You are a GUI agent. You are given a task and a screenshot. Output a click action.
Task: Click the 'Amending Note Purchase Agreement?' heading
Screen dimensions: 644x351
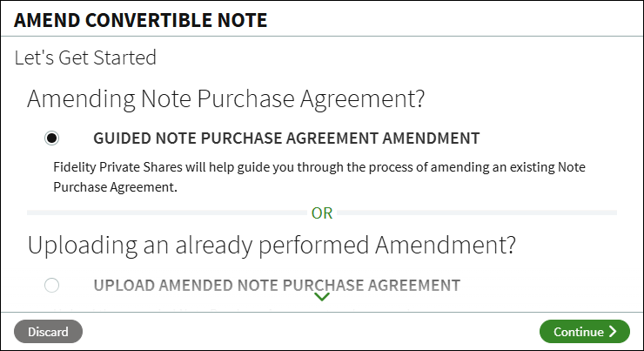(225, 98)
